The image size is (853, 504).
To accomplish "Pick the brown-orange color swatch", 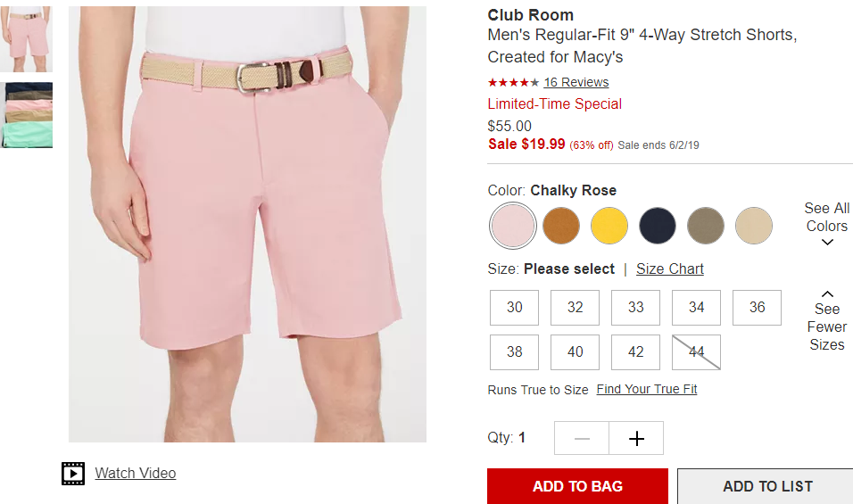I will coord(561,226).
